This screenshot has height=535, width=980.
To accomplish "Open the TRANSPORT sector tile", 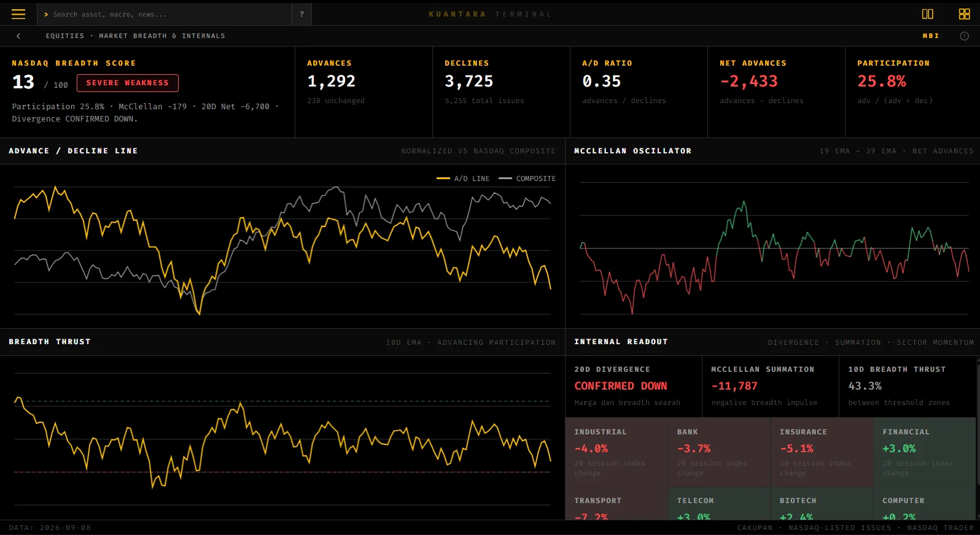I will click(616, 504).
